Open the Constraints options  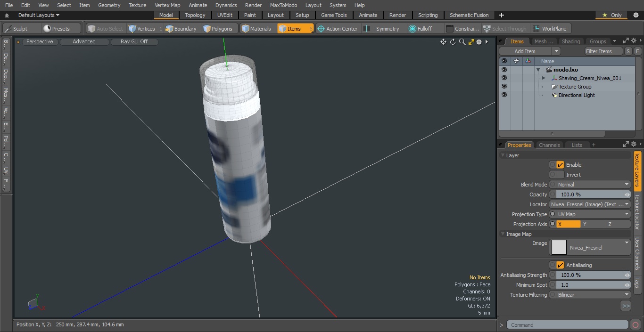463,29
